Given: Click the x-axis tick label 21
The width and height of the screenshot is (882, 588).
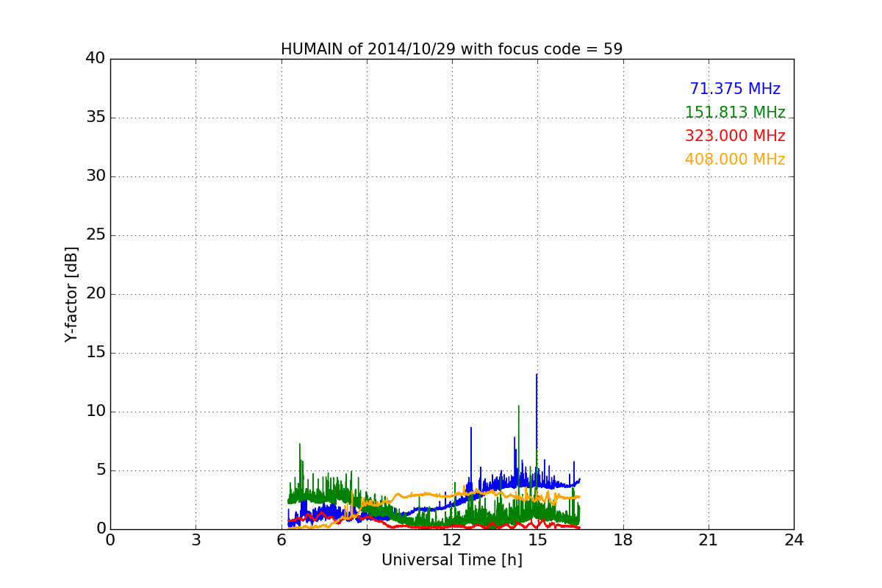Looking at the screenshot, I should pyautogui.click(x=709, y=539).
